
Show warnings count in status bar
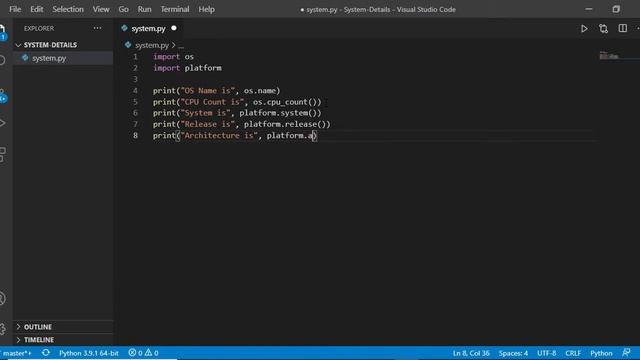[x=151, y=353]
